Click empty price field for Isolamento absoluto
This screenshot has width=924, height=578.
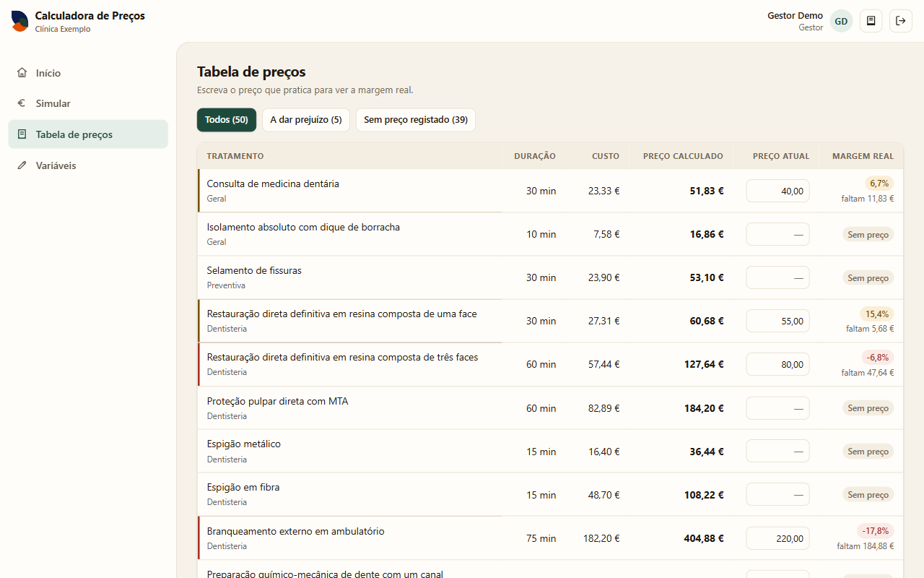777,234
